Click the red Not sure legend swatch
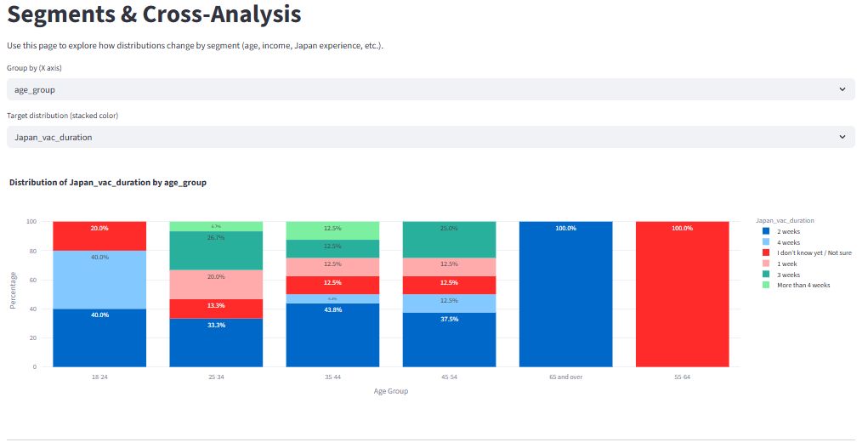This screenshot has width=868, height=448. 767,252
